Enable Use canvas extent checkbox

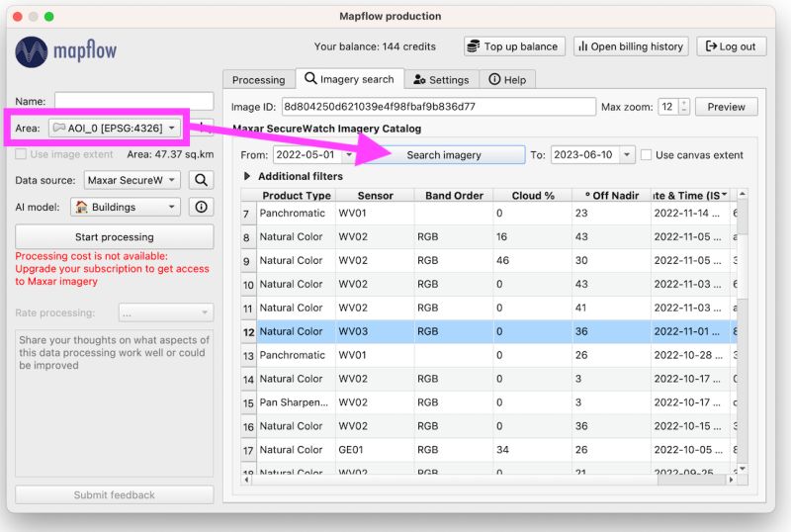(x=646, y=155)
